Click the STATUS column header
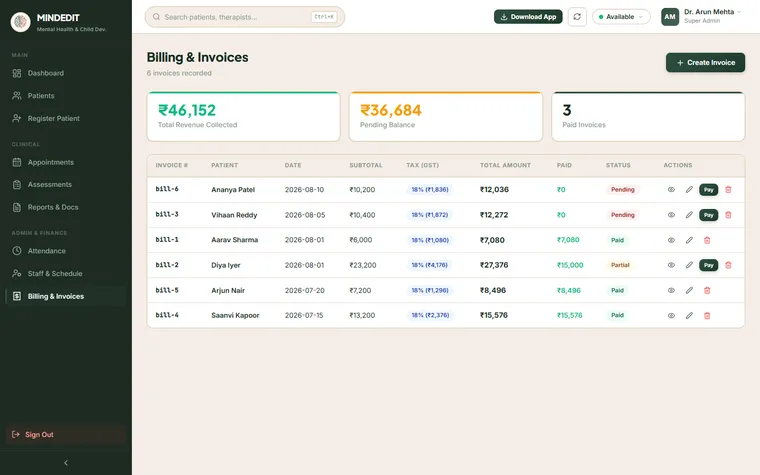This screenshot has width=760, height=475. point(618,165)
